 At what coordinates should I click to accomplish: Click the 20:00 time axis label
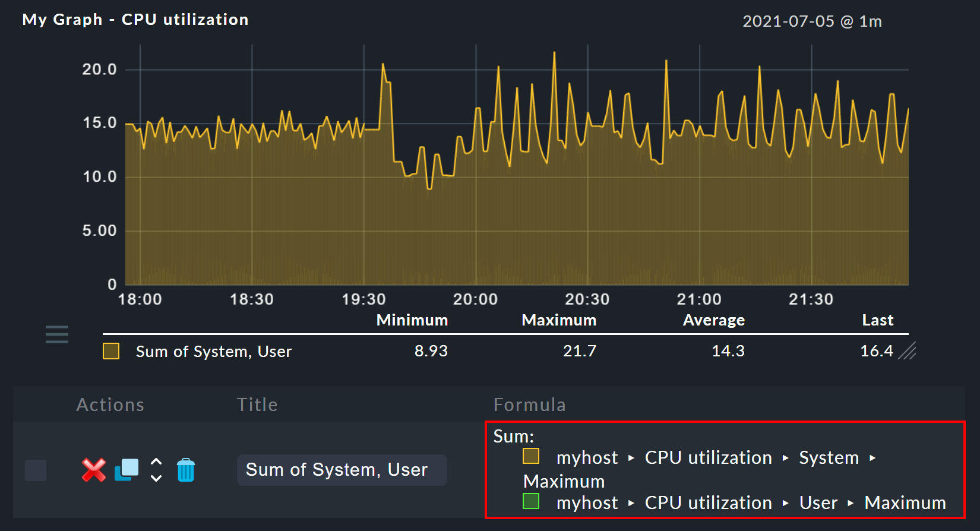(475, 299)
